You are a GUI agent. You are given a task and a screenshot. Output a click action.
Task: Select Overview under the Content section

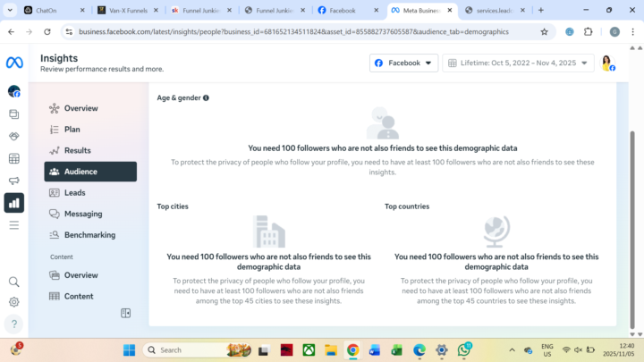pos(90,275)
